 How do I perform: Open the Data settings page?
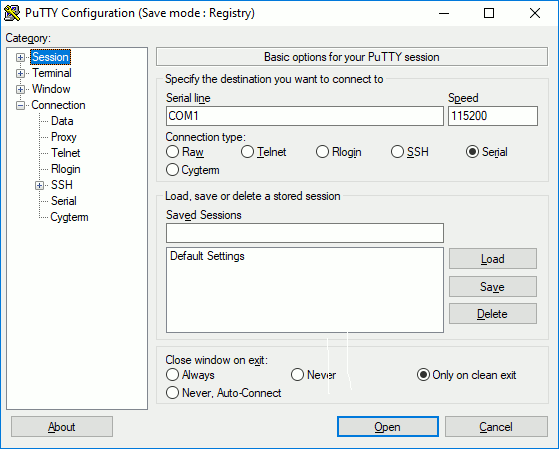click(x=62, y=121)
